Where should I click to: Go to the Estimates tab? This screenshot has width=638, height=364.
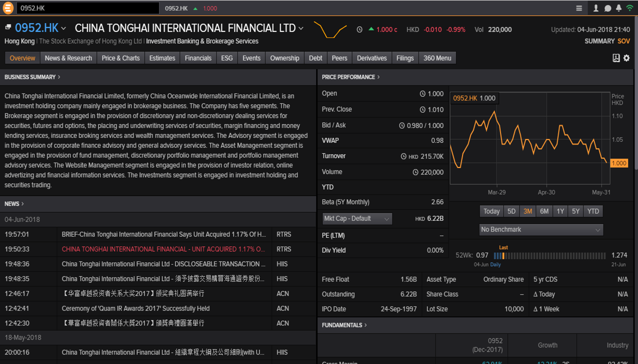[162, 58]
